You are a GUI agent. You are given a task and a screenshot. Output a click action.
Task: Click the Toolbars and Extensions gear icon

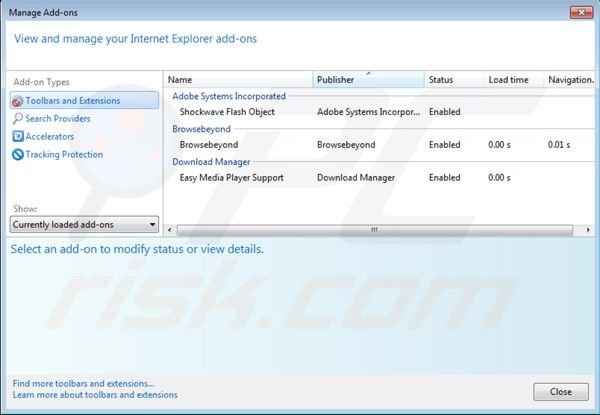point(17,101)
